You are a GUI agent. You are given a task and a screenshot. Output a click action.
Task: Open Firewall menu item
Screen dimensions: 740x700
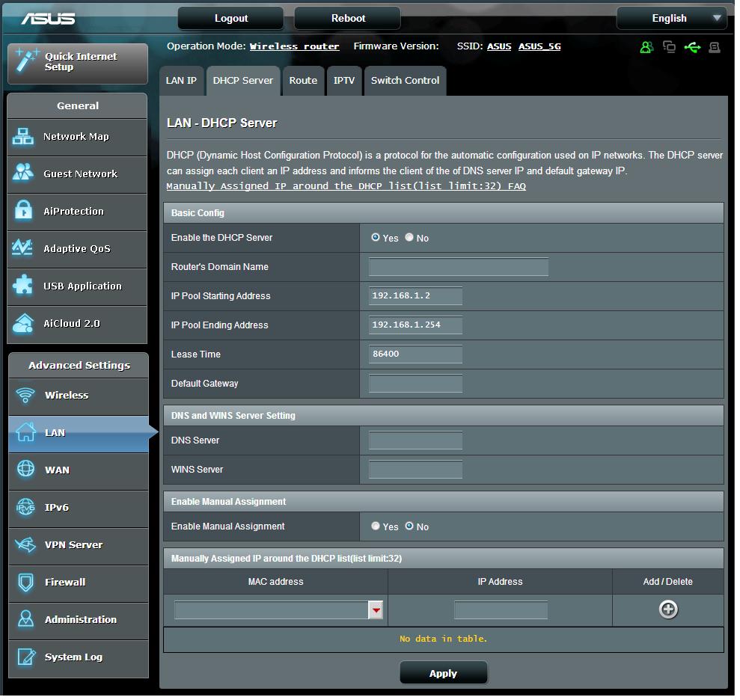(79, 586)
